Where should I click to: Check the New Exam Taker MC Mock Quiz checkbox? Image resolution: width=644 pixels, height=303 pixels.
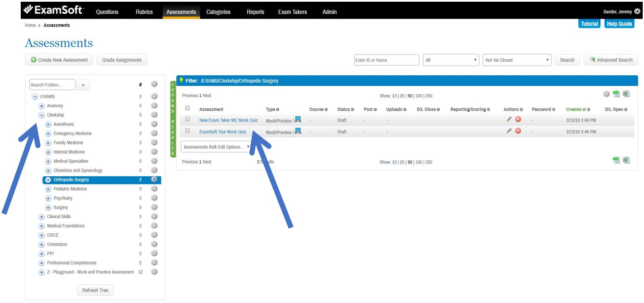tap(188, 119)
